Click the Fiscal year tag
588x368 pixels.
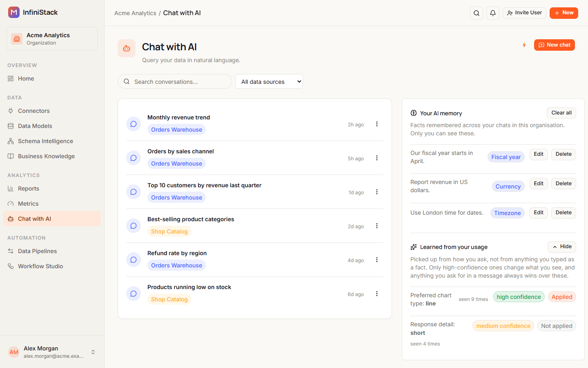tap(506, 157)
